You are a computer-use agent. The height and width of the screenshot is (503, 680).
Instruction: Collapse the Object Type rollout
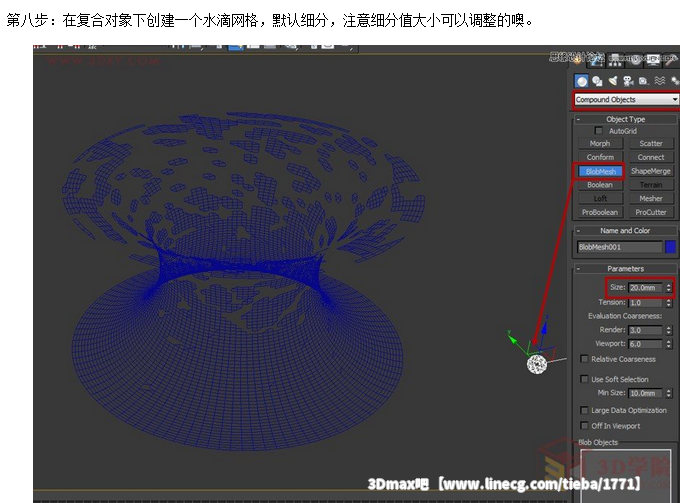625,119
